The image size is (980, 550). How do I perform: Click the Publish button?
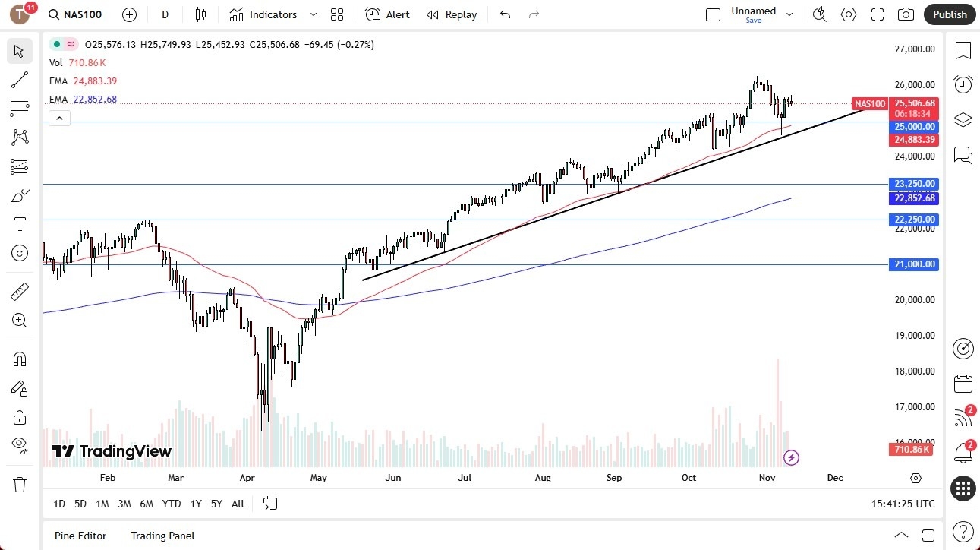949,14
